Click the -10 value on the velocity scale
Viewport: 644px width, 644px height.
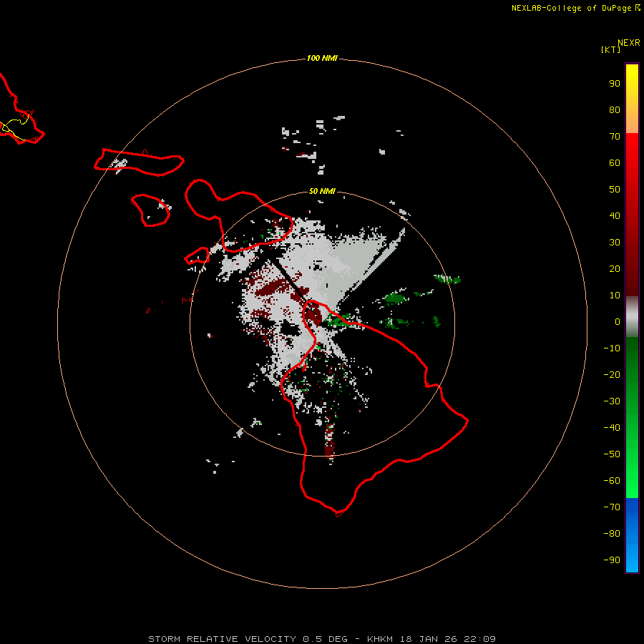tap(612, 348)
